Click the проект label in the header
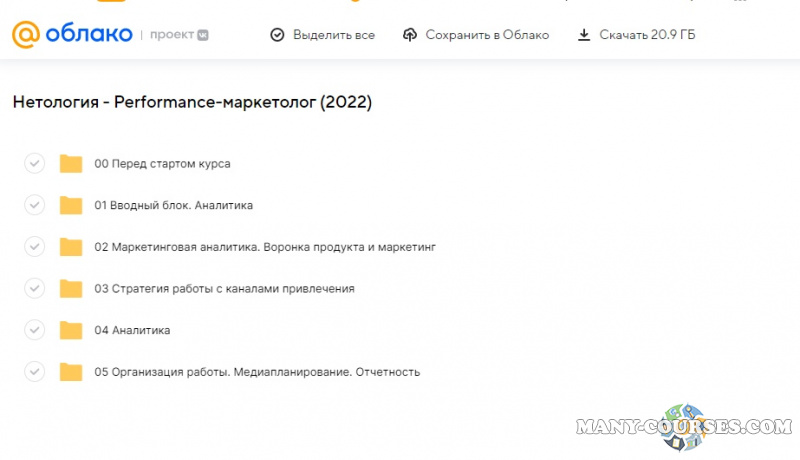 coord(172,35)
